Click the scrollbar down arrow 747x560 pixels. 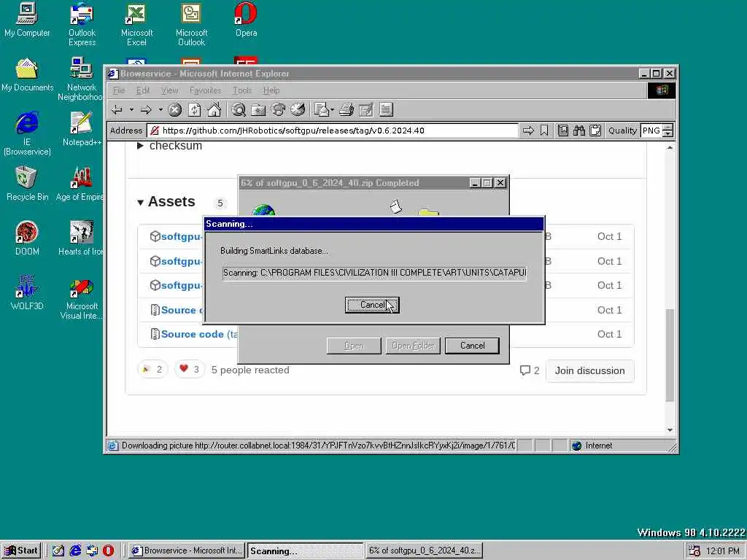(670, 430)
